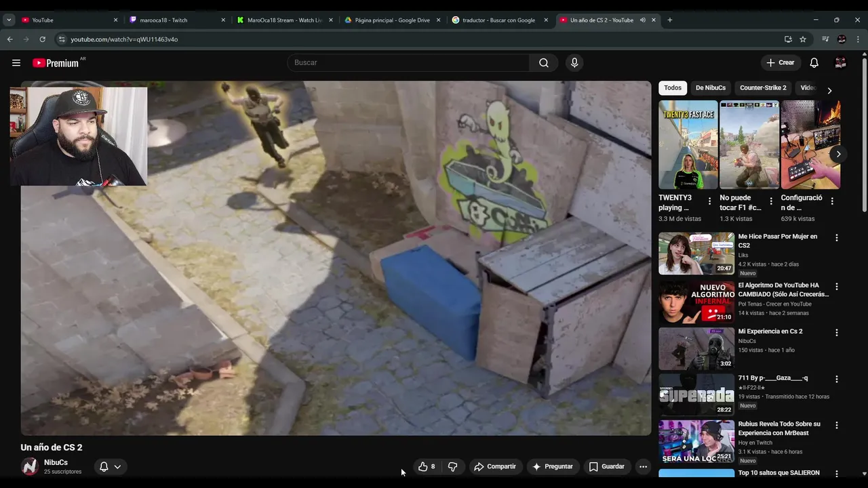This screenshot has width=868, height=488.
Task: Open menu for 711 By p-__Gaza video
Action: point(836,379)
